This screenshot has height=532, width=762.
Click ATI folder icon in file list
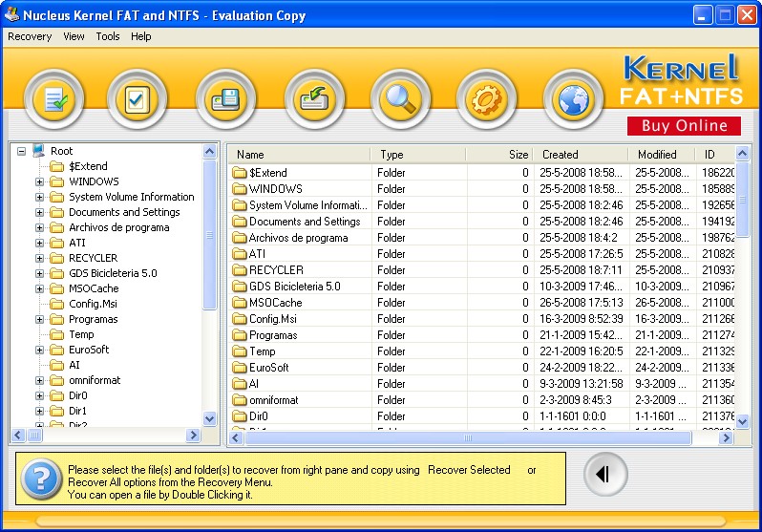coord(239,254)
